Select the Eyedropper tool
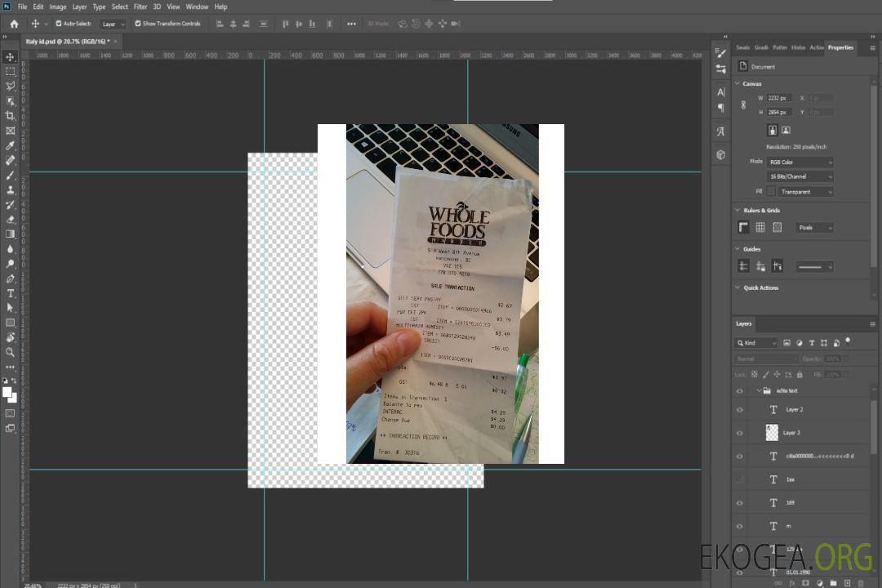This screenshot has width=882, height=588. click(x=11, y=145)
